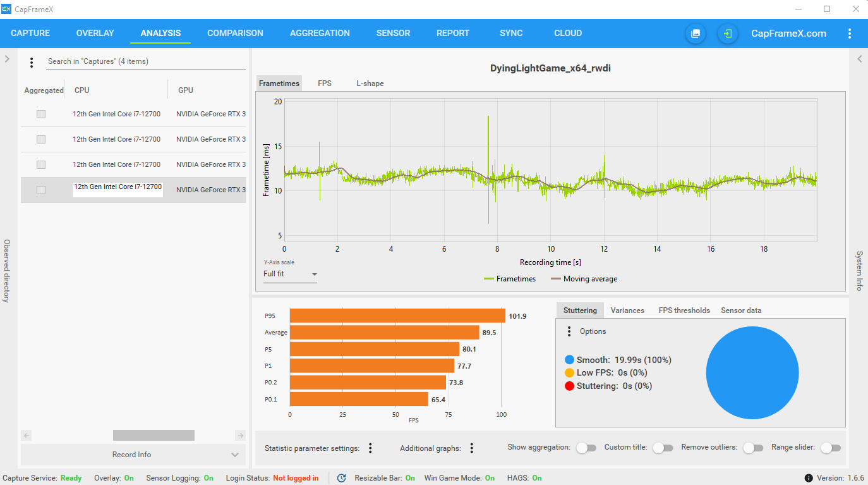This screenshot has width=868, height=485.
Task: Go to the SENSOR tab
Action: tap(393, 33)
